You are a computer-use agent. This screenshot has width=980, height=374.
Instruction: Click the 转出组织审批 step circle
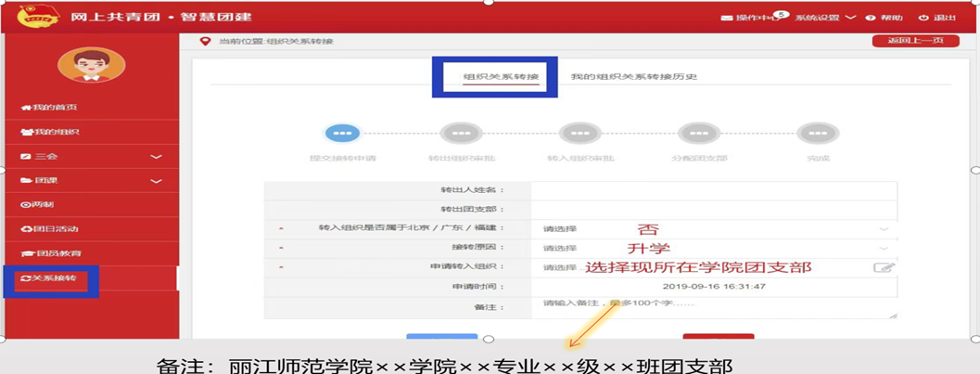[461, 134]
